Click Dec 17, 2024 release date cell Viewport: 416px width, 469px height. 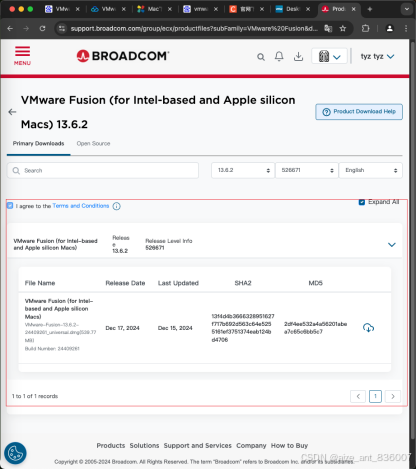[x=122, y=328]
